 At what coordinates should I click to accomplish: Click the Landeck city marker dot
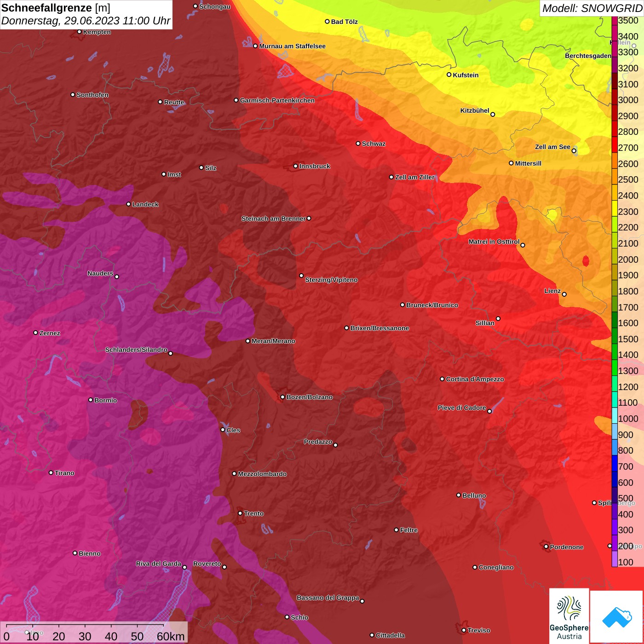click(x=129, y=204)
